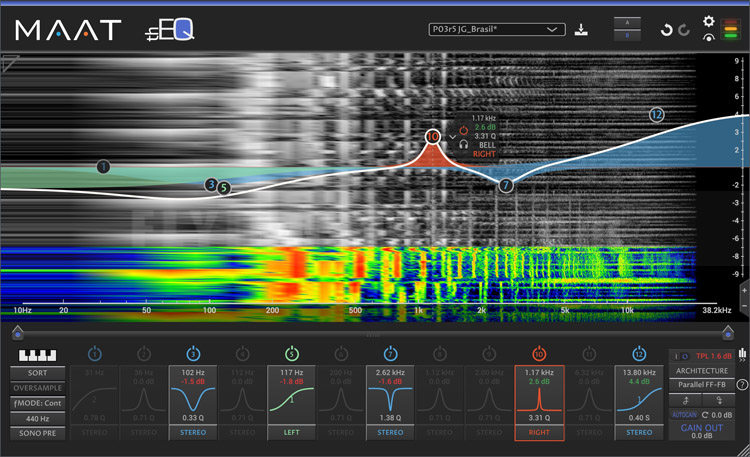Click the left arrow button under Parallel FF-FB
The width and height of the screenshot is (750, 457).
click(685, 400)
